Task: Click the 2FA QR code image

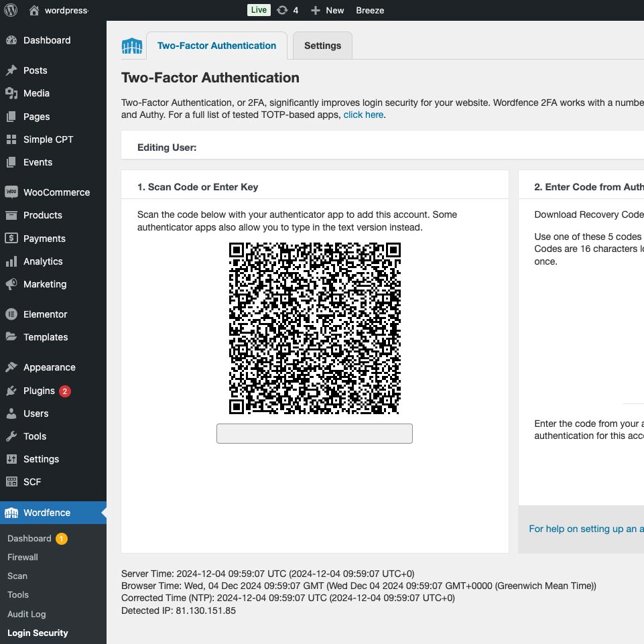Action: click(x=314, y=328)
